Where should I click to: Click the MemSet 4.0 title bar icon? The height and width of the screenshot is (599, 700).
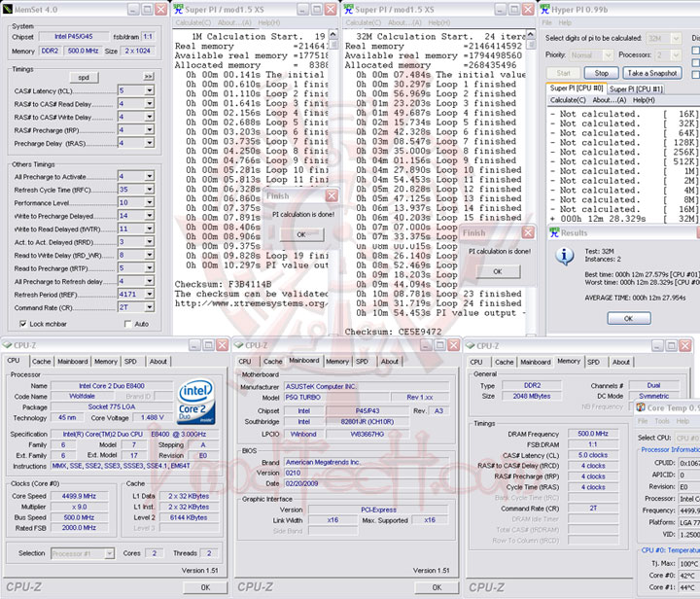7,9
